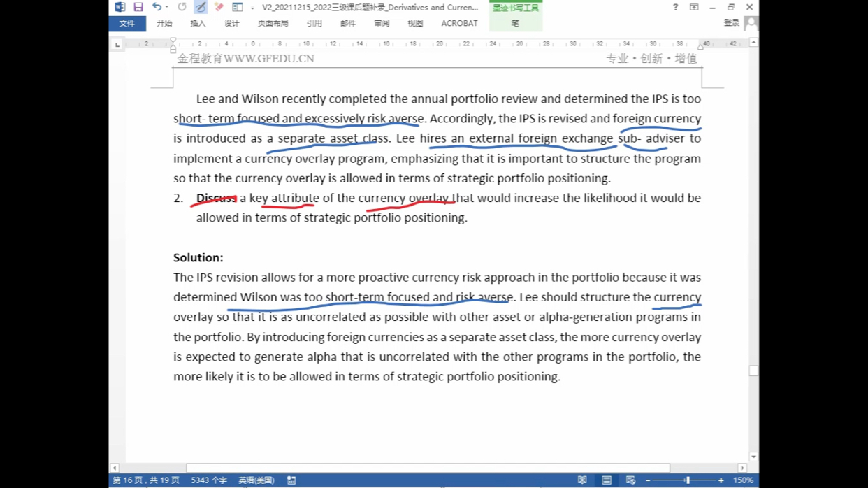Click the Word Help question mark icon

point(675,7)
